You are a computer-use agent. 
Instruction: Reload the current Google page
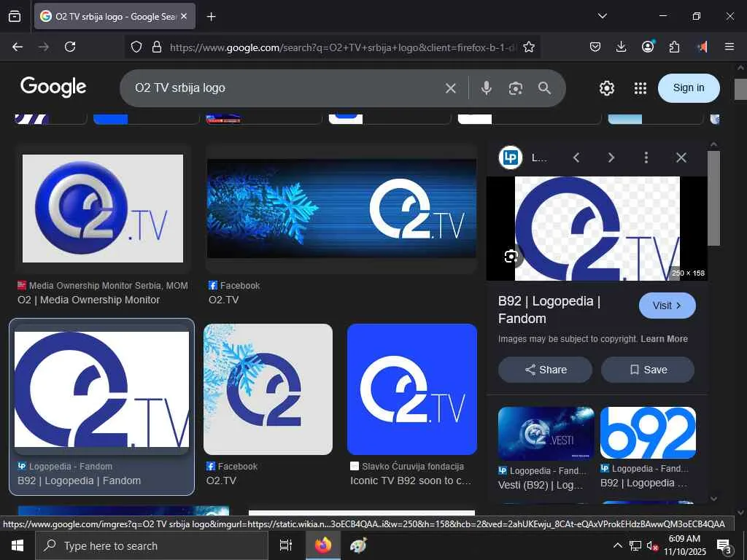(70, 47)
